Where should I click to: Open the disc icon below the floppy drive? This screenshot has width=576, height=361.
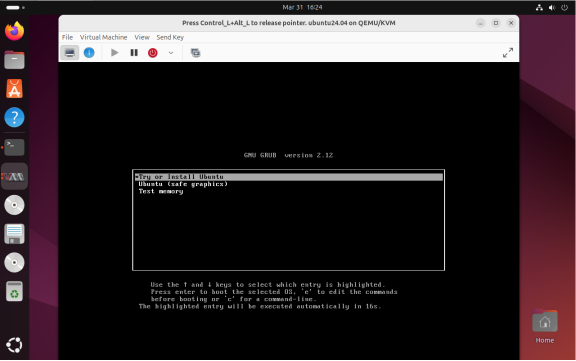[14, 263]
